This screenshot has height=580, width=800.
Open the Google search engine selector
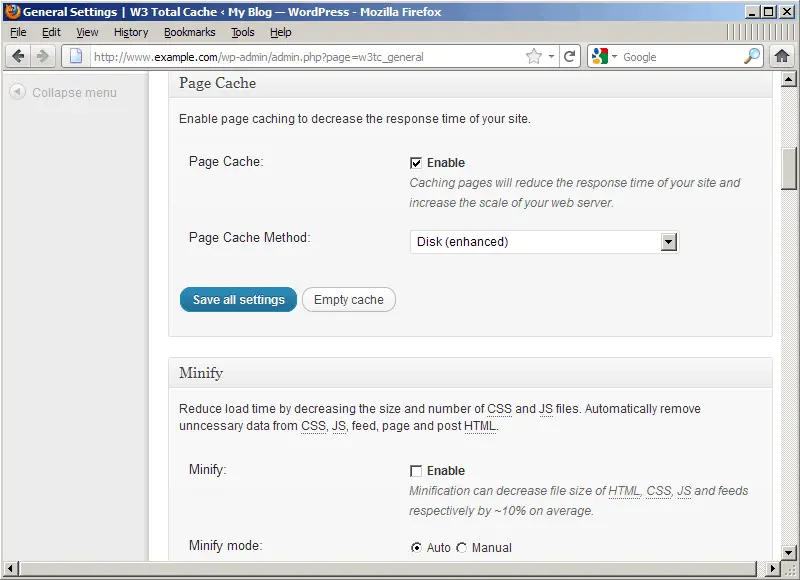605,56
